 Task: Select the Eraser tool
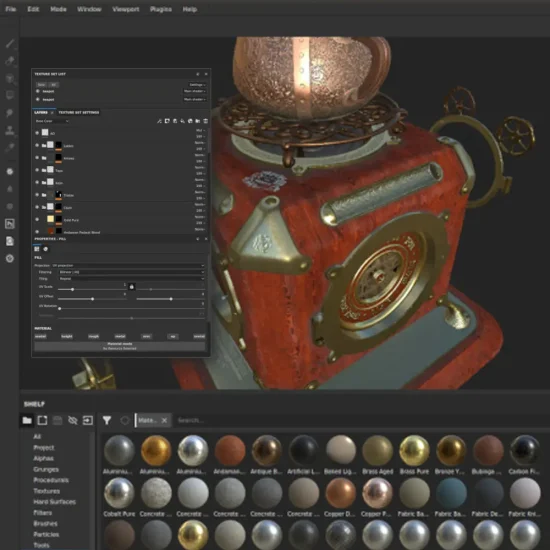pyautogui.click(x=10, y=61)
